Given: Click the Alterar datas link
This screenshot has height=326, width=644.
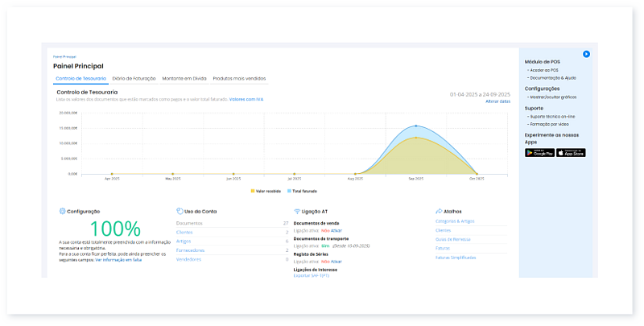Looking at the screenshot, I should pos(497,101).
